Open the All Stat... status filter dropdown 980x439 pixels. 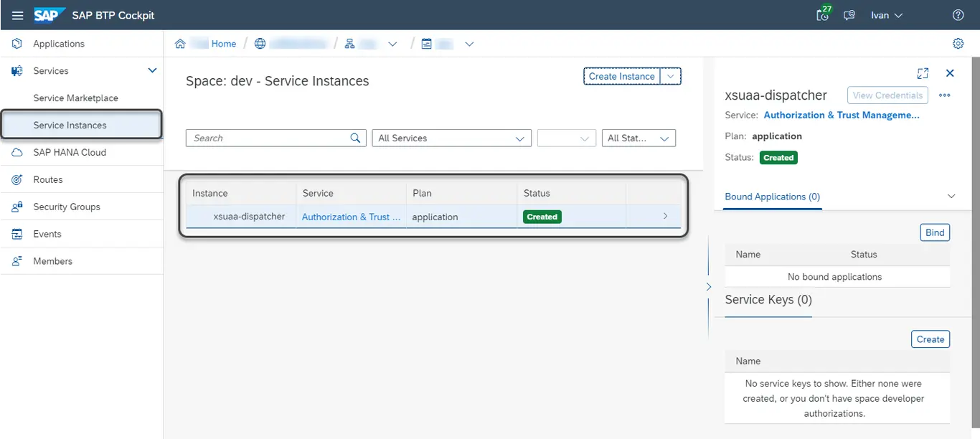click(x=638, y=138)
